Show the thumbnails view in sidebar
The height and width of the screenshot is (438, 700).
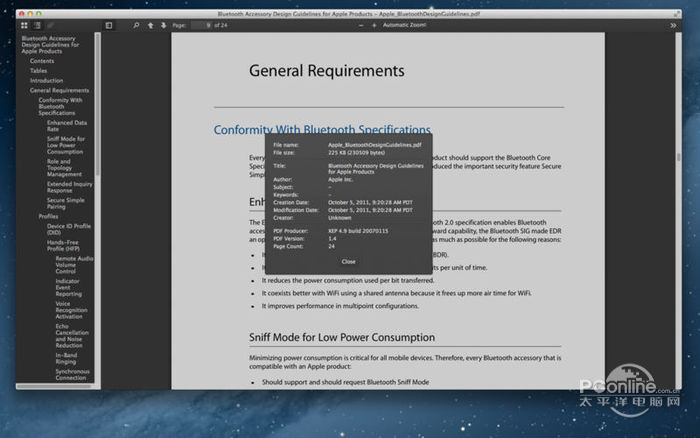click(x=24, y=25)
